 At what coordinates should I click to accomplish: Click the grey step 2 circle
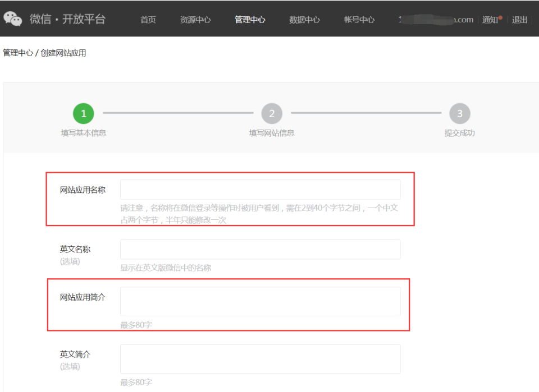(272, 113)
